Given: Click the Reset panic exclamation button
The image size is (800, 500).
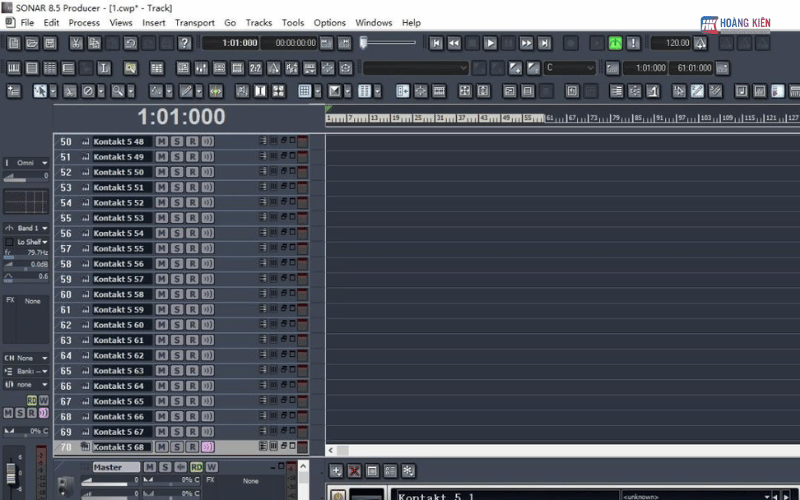Looking at the screenshot, I should pos(633,43).
